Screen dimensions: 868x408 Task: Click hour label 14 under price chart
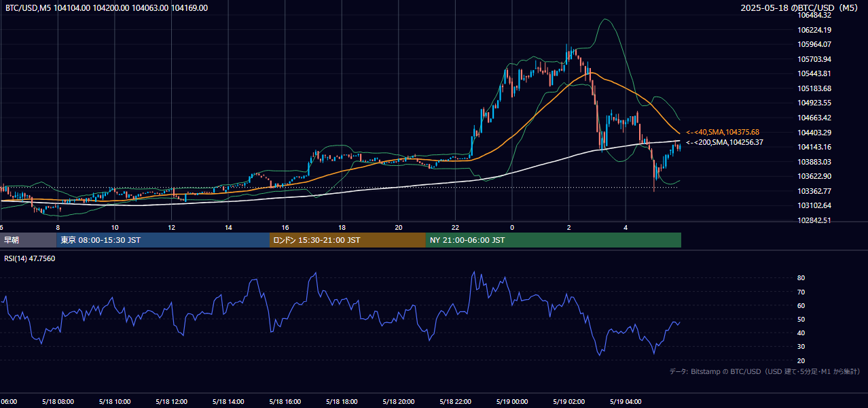click(228, 228)
